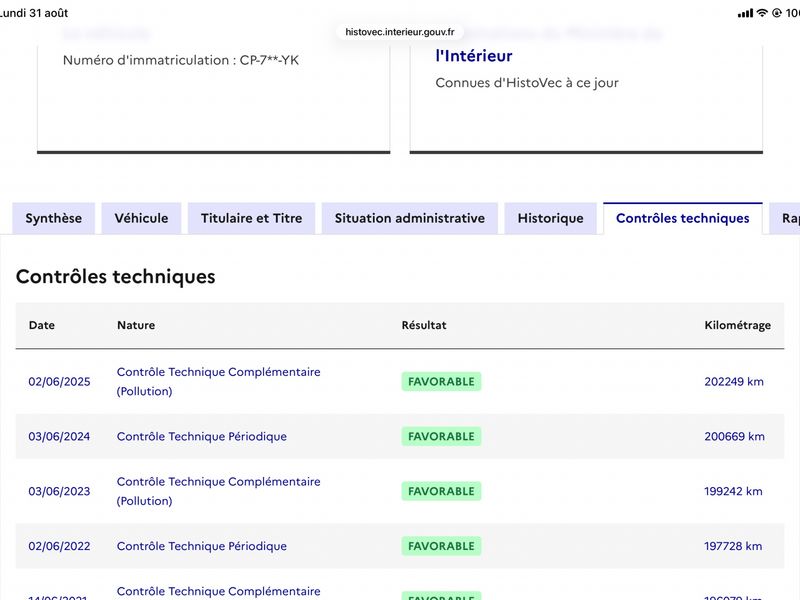Click the Kilométrage column header
800x600 pixels.
pyautogui.click(x=737, y=325)
